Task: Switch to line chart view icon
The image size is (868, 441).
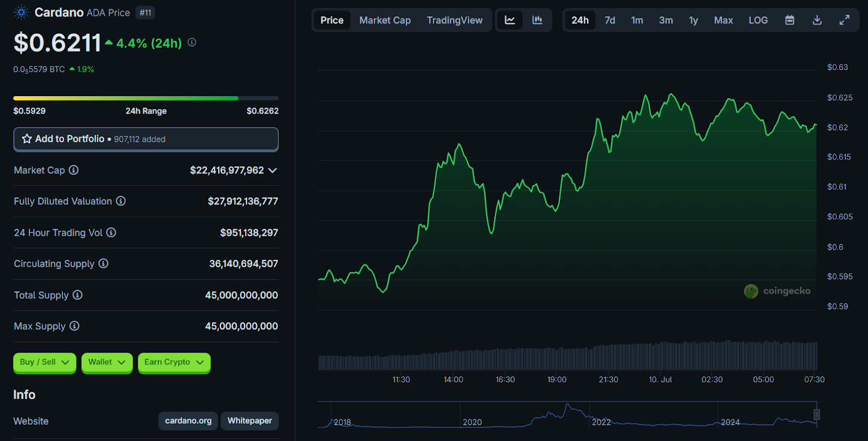Action: tap(510, 20)
